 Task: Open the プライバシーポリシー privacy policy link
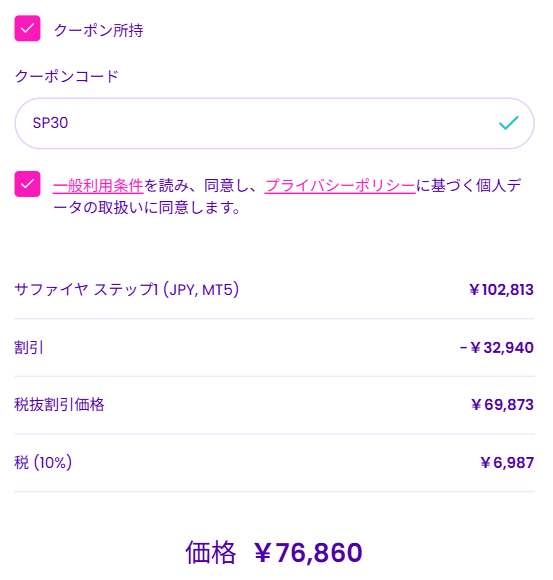pyautogui.click(x=340, y=186)
